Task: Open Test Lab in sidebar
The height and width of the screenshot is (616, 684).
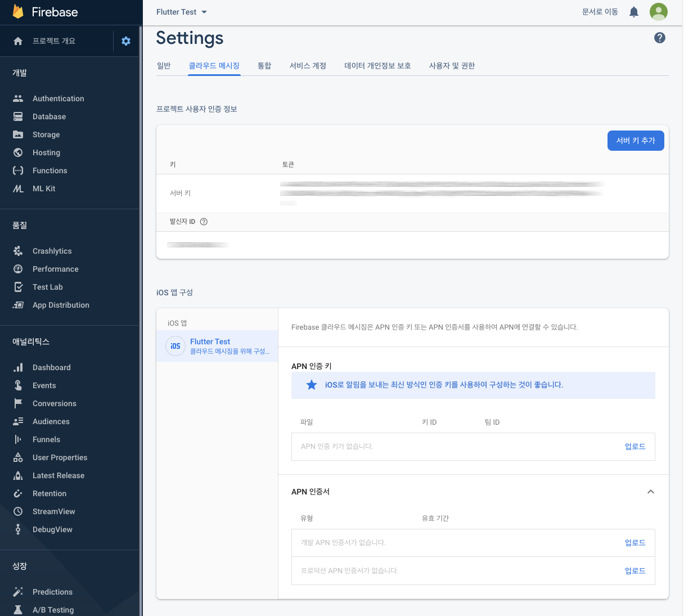Action: 48,287
